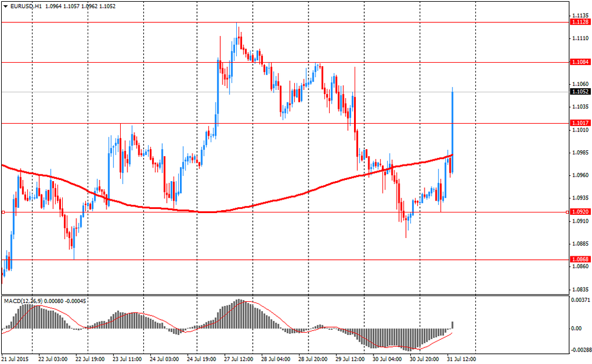This screenshot has height=364, width=592.
Task: Click the 29 Jul 12:00 time label
Action: 350,359
